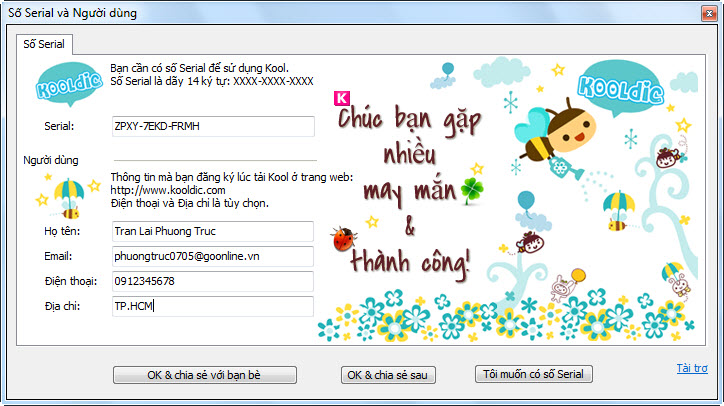Select the Điện thoại phone field

tap(214, 281)
